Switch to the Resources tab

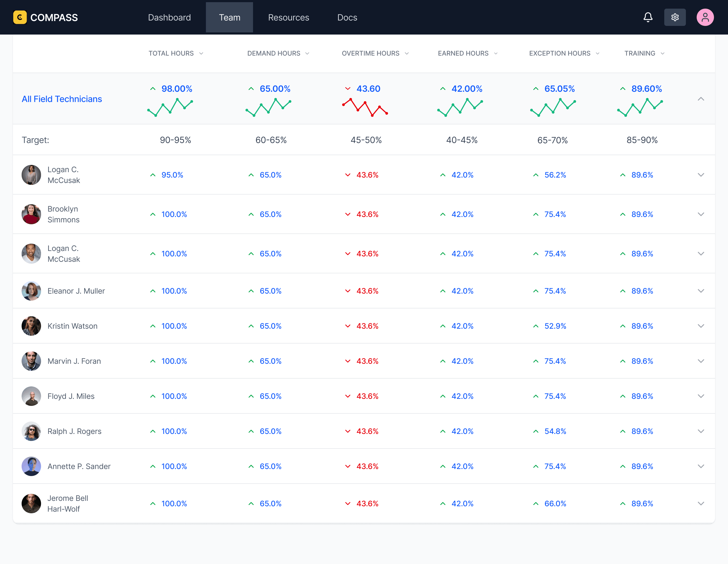point(288,17)
